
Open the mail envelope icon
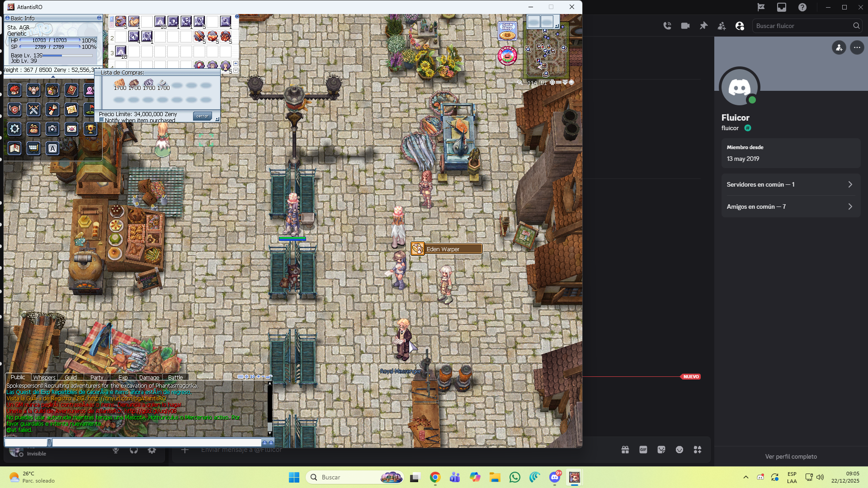(71, 129)
